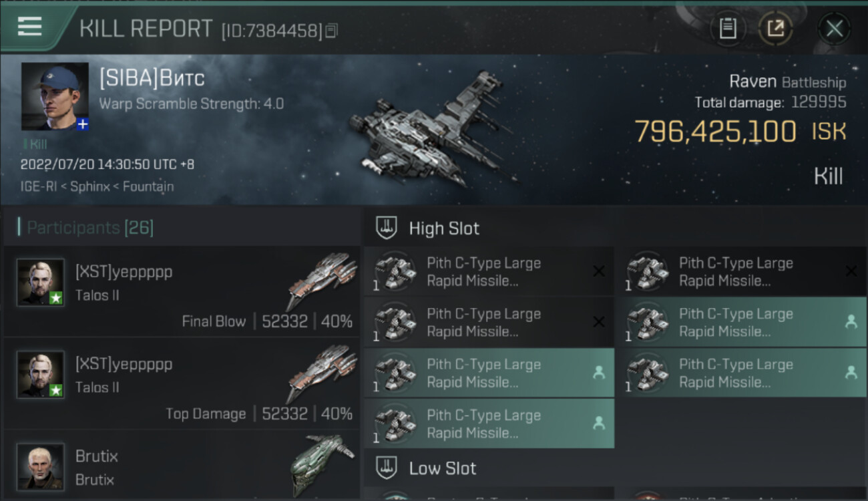Screen dimensions: 868x501
Task: Copy the kill report ID icon
Action: 332,31
